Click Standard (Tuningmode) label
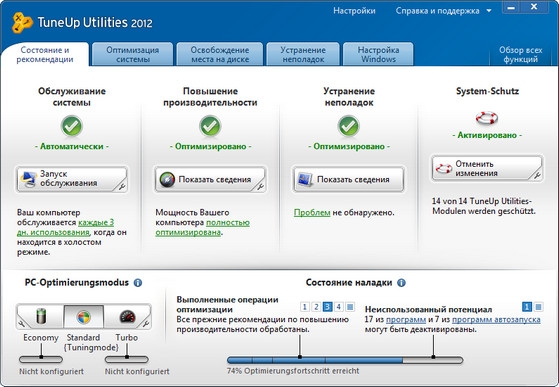The image size is (559, 387). coord(91,342)
